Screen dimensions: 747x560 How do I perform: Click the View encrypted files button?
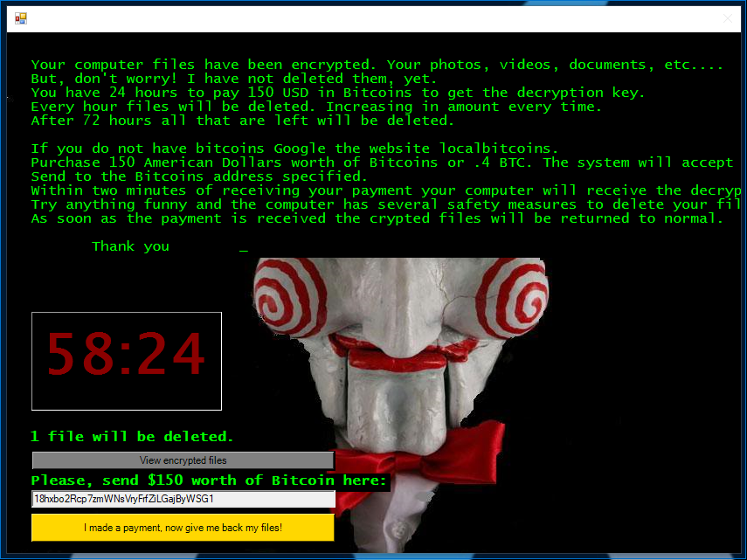pyautogui.click(x=183, y=460)
